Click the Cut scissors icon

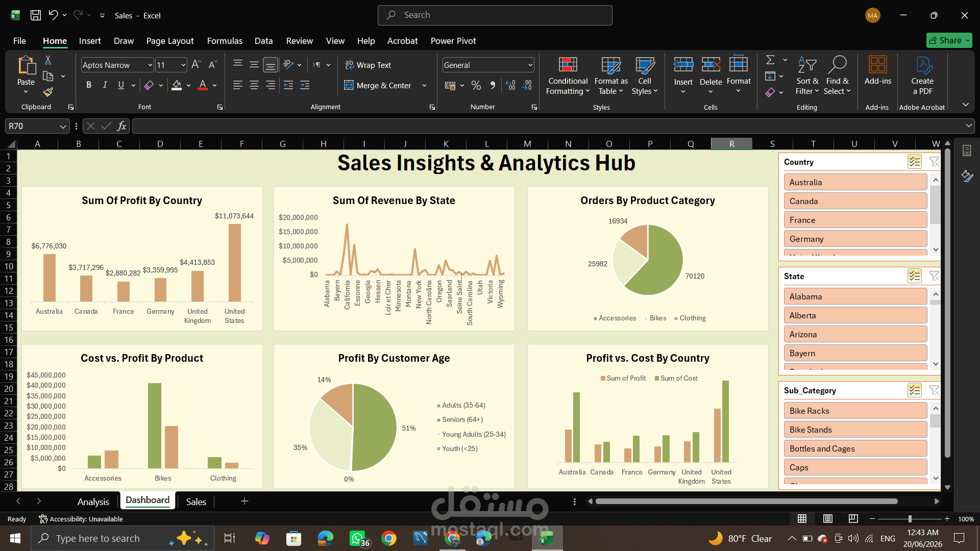(48, 60)
